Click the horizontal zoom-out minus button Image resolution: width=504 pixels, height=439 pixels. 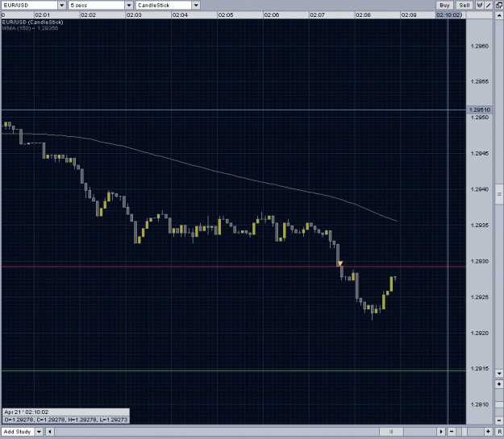pos(452,432)
